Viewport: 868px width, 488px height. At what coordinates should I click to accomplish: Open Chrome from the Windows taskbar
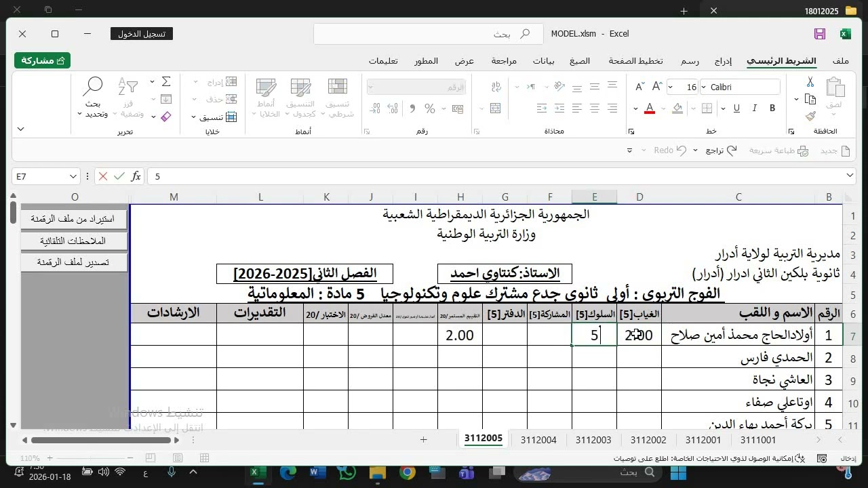(408, 472)
